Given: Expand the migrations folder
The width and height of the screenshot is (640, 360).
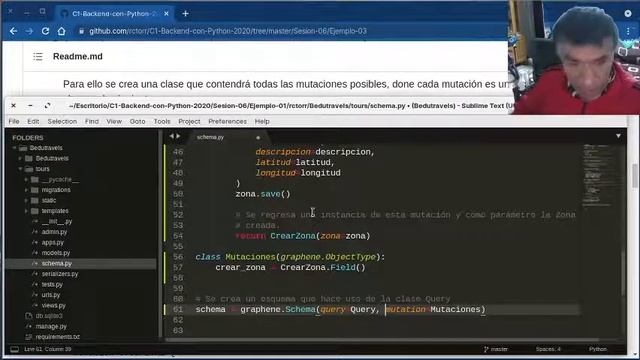Looking at the screenshot, I should tap(26, 190).
